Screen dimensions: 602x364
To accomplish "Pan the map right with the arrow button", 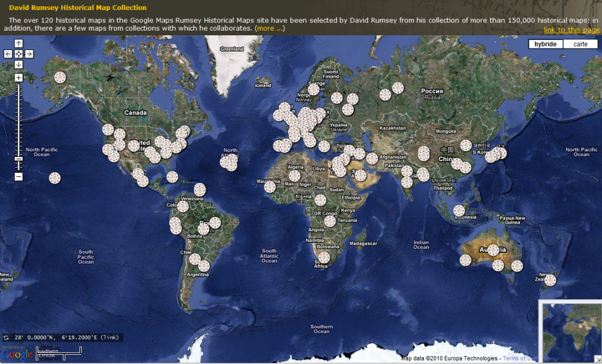I will point(29,54).
